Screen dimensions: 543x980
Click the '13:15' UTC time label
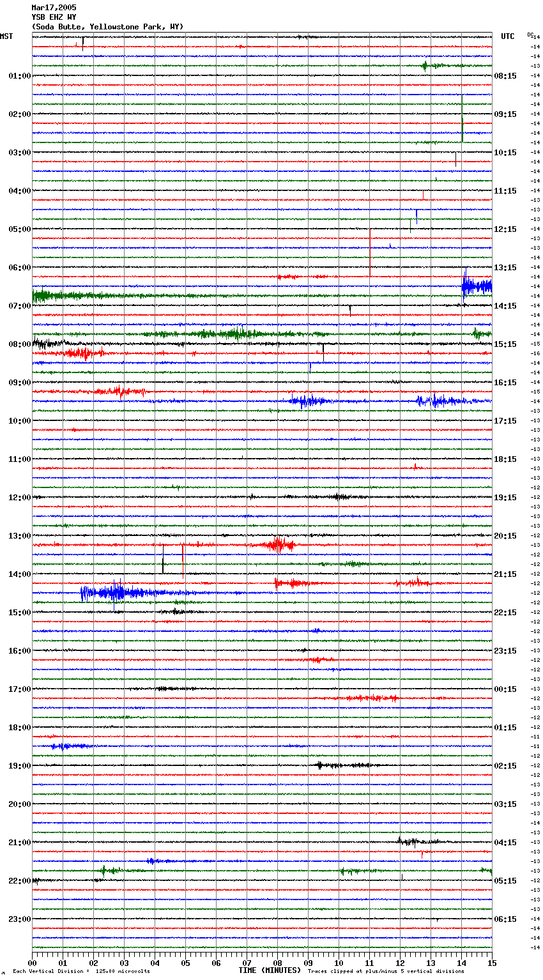click(x=505, y=268)
